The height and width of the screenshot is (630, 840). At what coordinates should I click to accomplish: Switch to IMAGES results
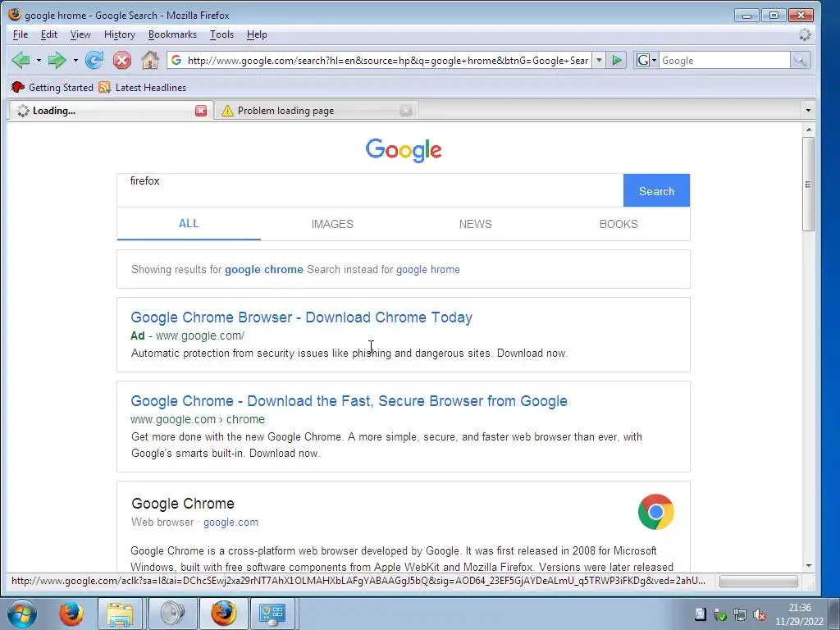point(332,224)
